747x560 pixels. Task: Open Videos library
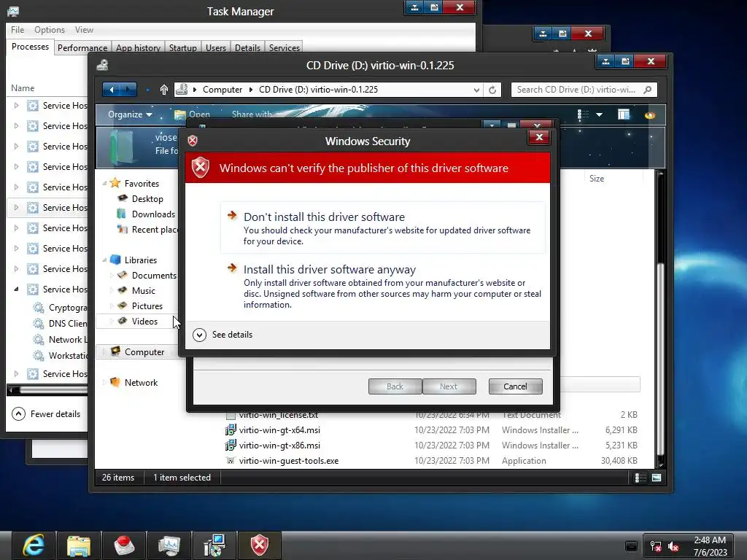(144, 321)
